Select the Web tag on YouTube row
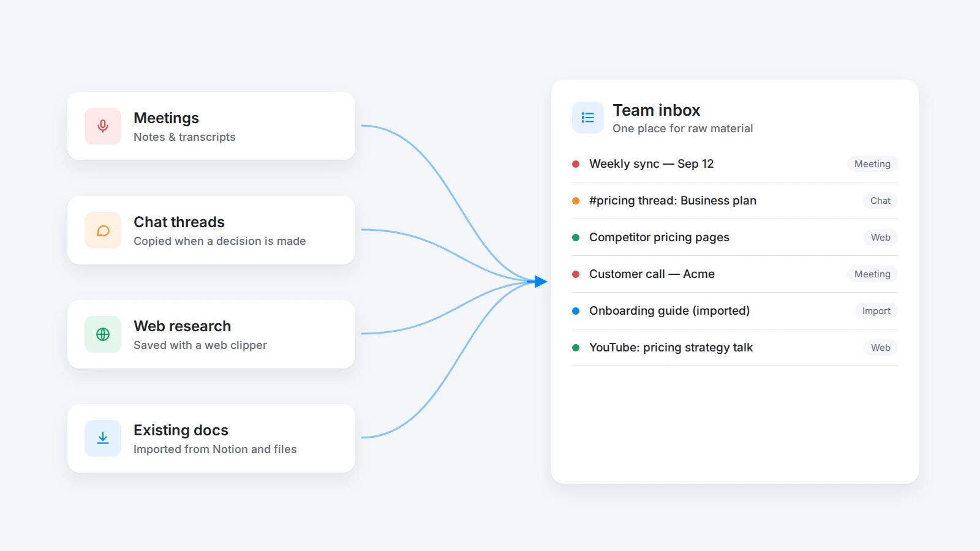Image resolution: width=980 pixels, height=551 pixels. click(x=881, y=348)
